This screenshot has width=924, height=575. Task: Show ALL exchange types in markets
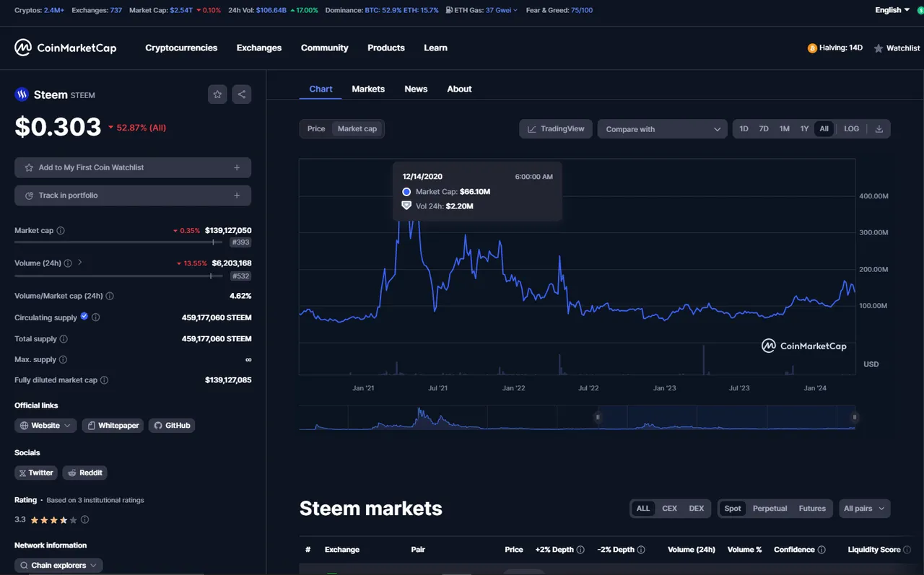pyautogui.click(x=643, y=509)
